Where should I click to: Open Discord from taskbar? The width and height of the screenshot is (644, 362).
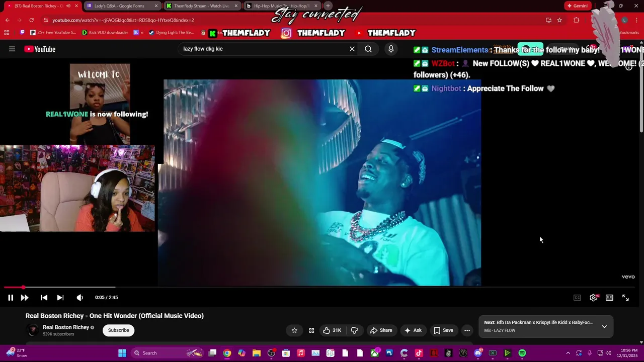(478, 353)
